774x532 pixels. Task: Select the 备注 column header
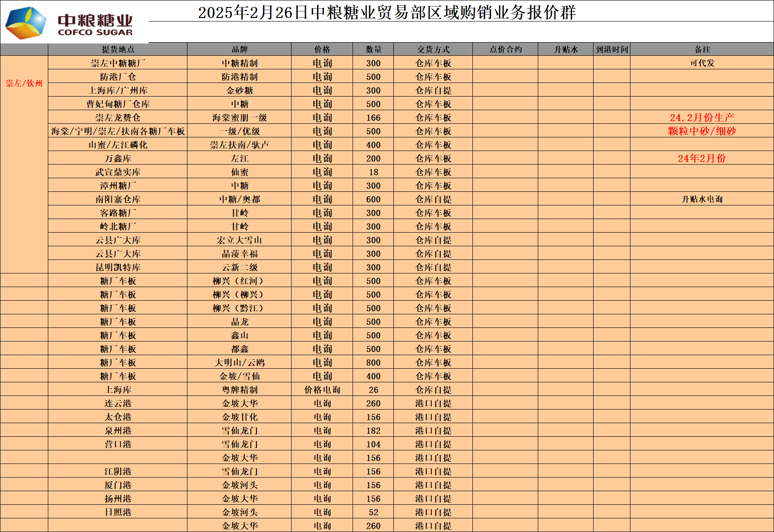click(x=702, y=49)
